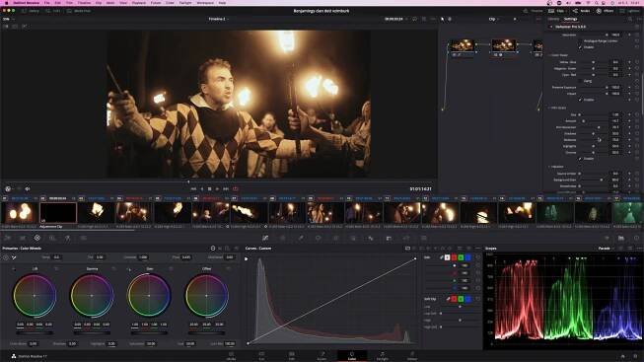644x362 pixels.
Task: Show the Gallery panel
Action: (31, 11)
